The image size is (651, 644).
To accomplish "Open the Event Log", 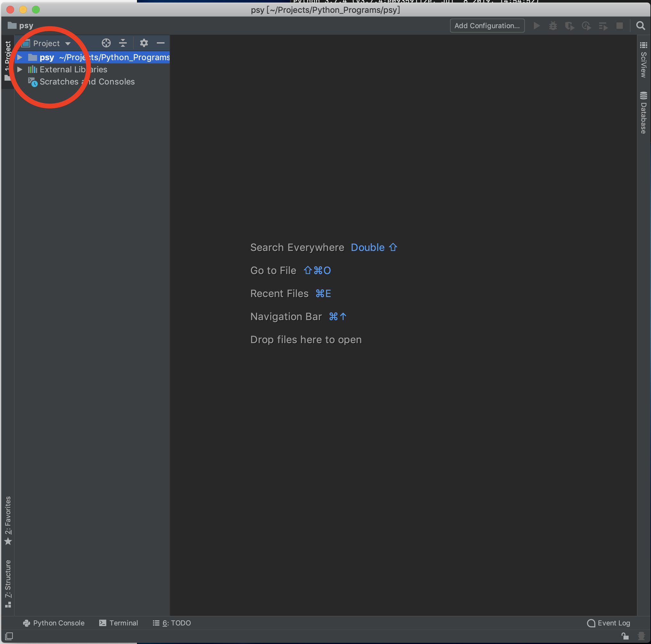I will (608, 623).
